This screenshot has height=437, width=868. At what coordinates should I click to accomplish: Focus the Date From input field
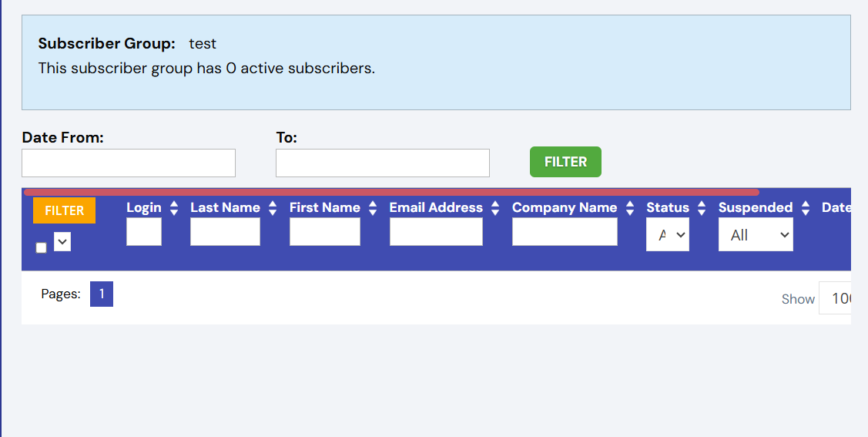129,163
